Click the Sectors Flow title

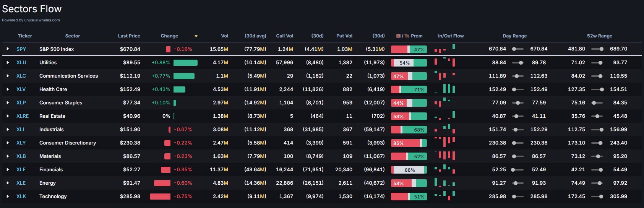32,9
